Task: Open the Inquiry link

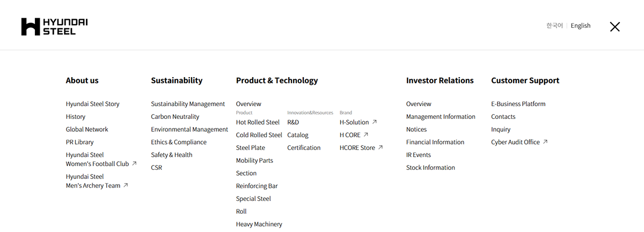Action: (501, 130)
